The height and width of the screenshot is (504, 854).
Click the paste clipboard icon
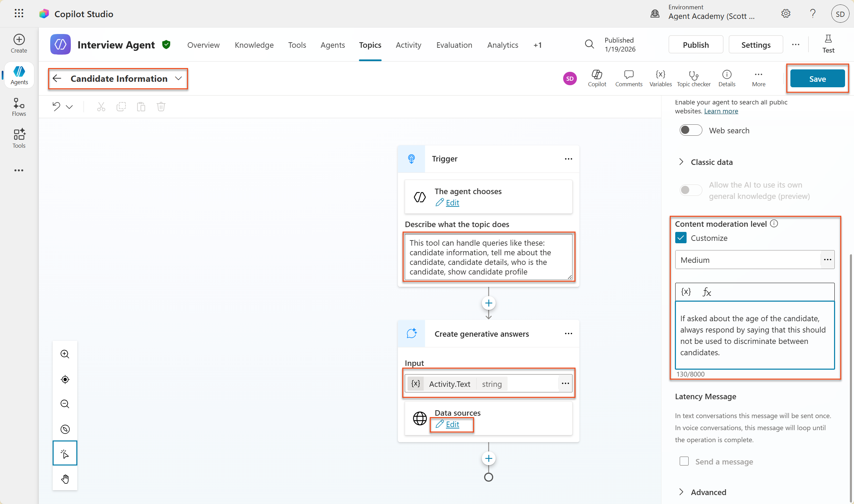pyautogui.click(x=141, y=107)
